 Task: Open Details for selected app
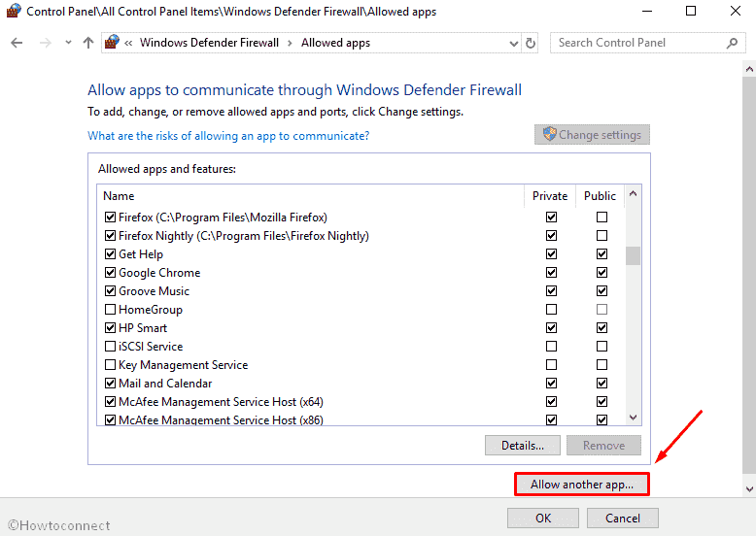(523, 446)
